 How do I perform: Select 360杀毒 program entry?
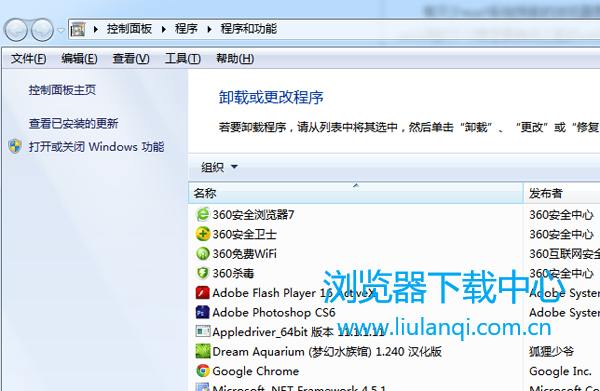233,273
